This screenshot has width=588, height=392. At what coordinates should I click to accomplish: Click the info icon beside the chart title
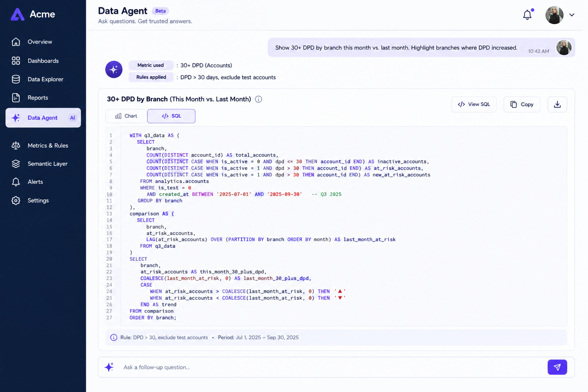[258, 99]
